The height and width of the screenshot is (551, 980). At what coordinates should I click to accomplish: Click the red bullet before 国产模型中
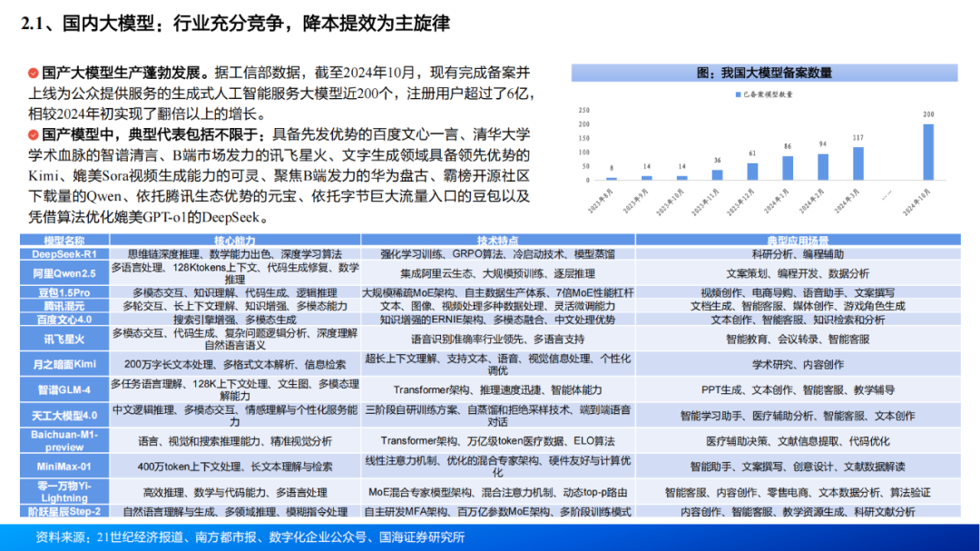pyautogui.click(x=34, y=135)
